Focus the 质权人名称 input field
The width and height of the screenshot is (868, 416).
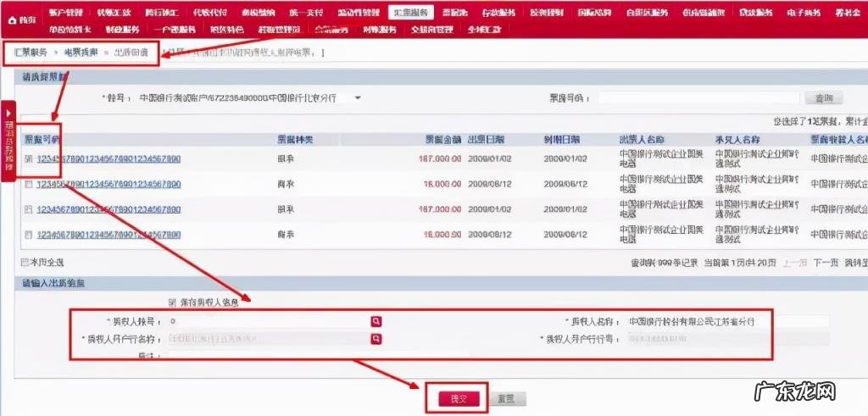728,321
